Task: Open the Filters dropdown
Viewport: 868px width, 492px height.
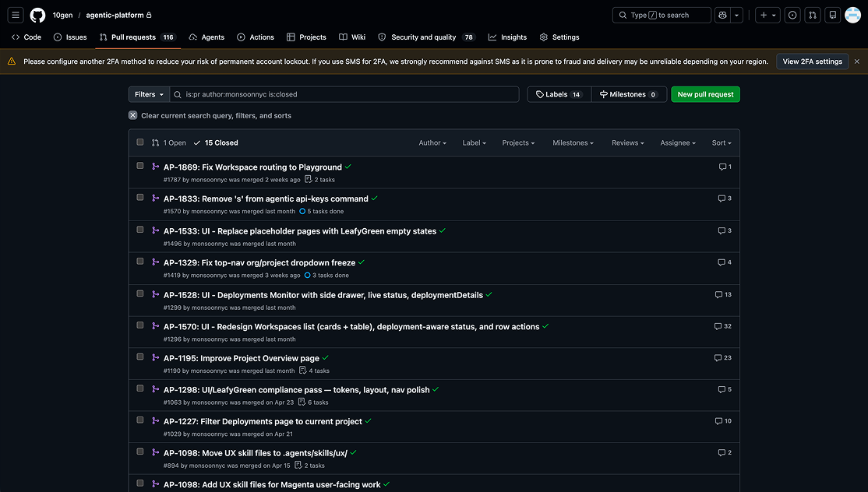Action: pyautogui.click(x=149, y=94)
